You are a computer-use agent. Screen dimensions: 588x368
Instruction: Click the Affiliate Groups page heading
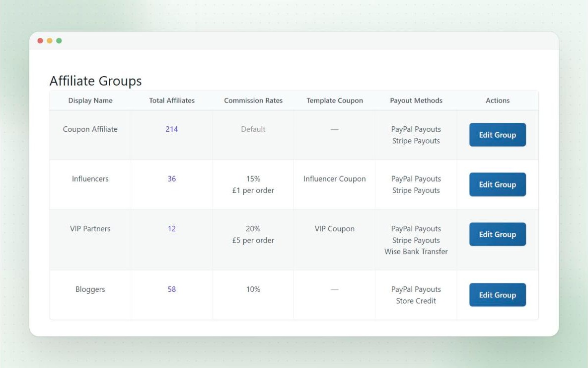point(96,81)
